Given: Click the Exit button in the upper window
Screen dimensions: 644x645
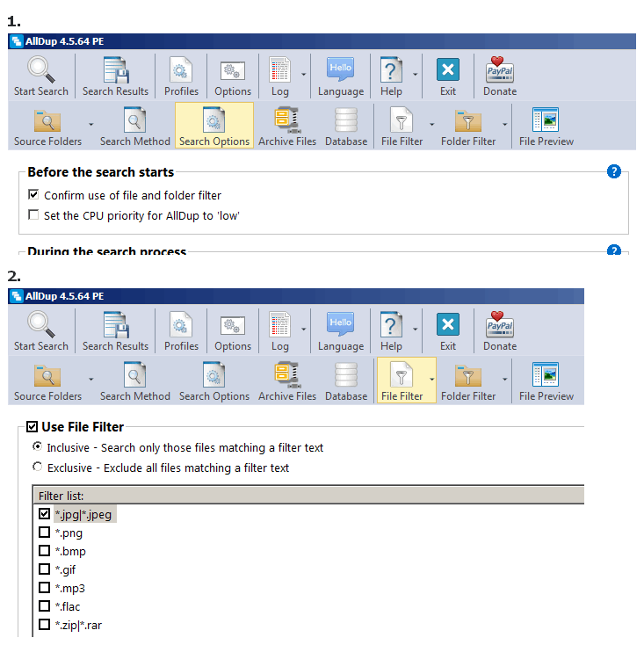Looking at the screenshot, I should tap(448, 76).
